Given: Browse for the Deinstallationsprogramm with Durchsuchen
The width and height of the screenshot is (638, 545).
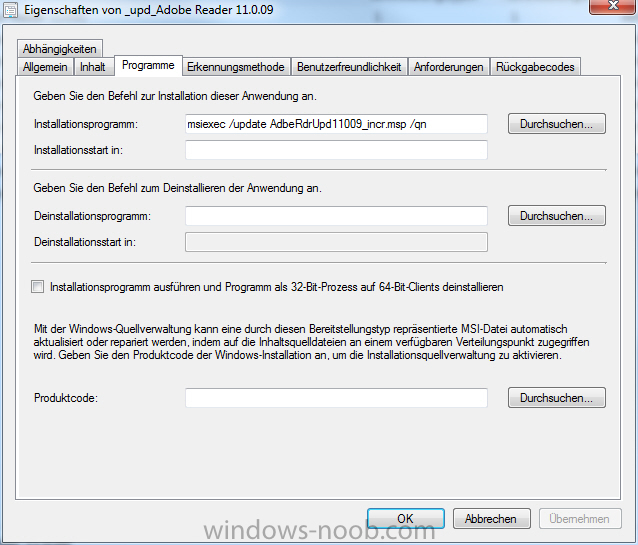Looking at the screenshot, I should click(x=557, y=216).
